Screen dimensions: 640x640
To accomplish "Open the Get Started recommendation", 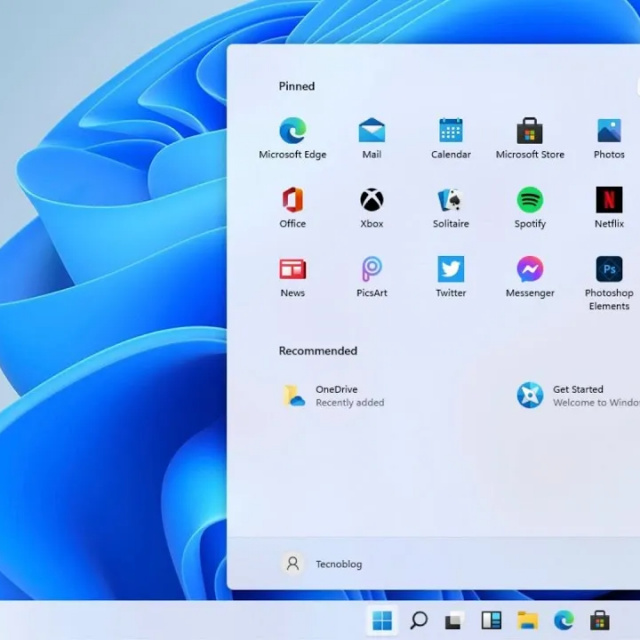I will [x=578, y=396].
